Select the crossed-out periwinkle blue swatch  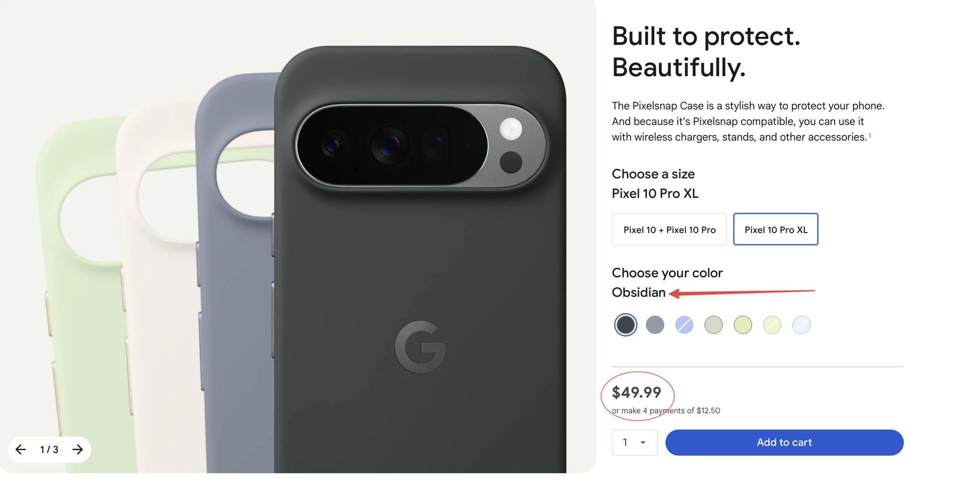684,325
